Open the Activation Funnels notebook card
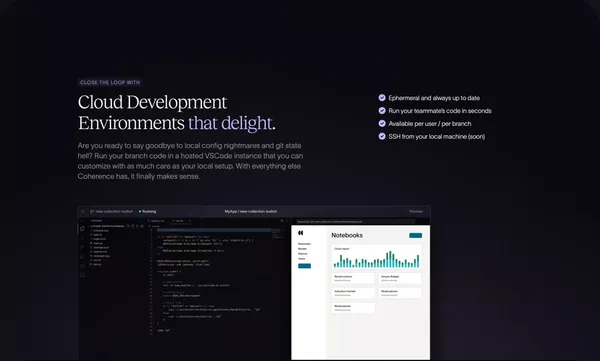The image size is (600, 361). click(354, 293)
